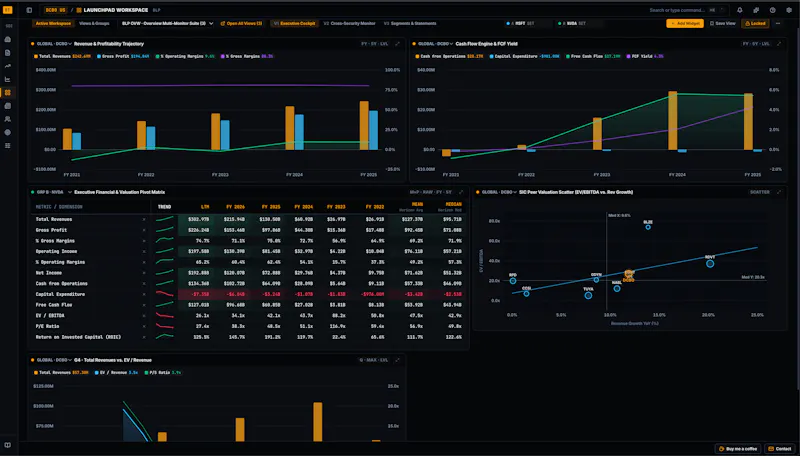800x456 pixels.
Task: Click the globe icon in left sidebar
Action: tap(8, 132)
